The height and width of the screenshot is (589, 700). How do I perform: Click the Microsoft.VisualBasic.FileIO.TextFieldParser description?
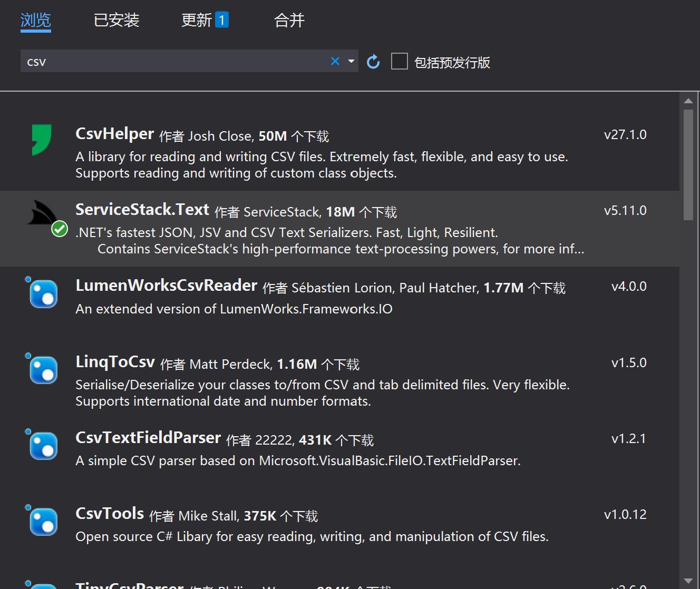298,461
